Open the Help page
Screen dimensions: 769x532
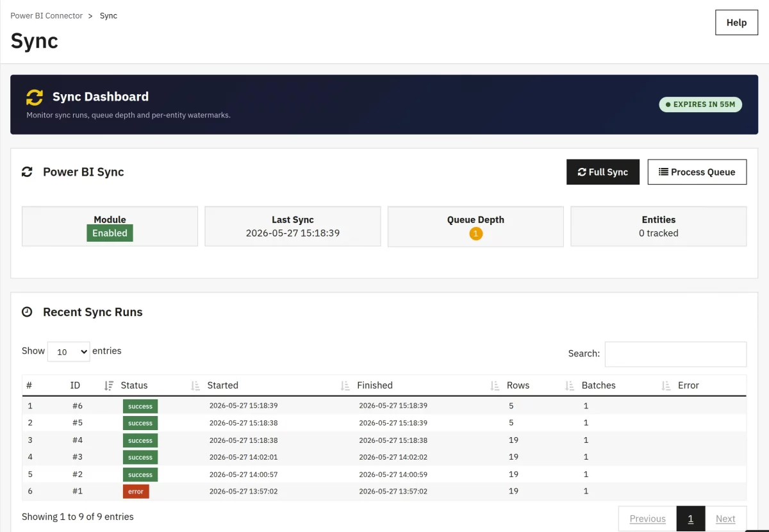[736, 22]
